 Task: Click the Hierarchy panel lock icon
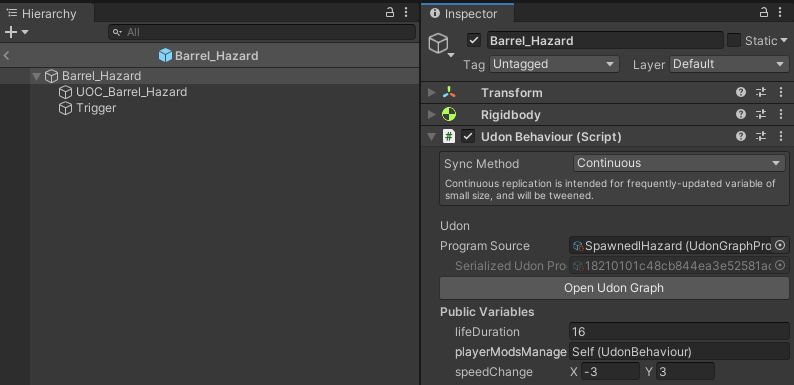point(390,13)
